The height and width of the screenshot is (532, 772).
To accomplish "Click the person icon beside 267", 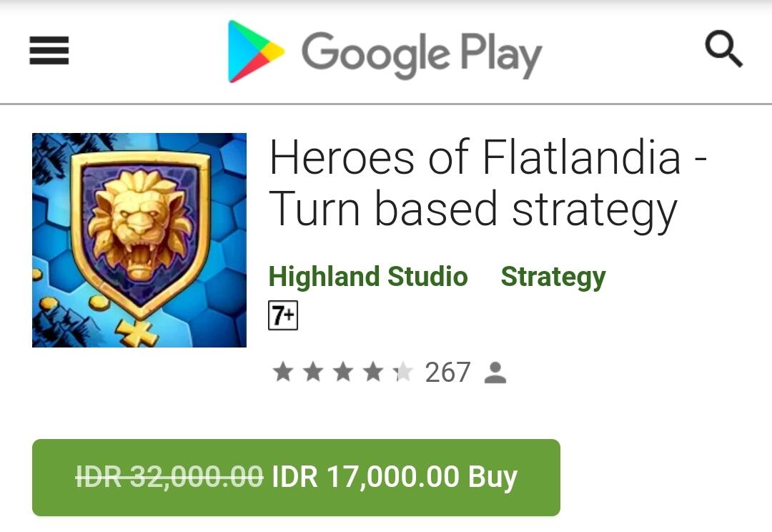I will (x=495, y=373).
